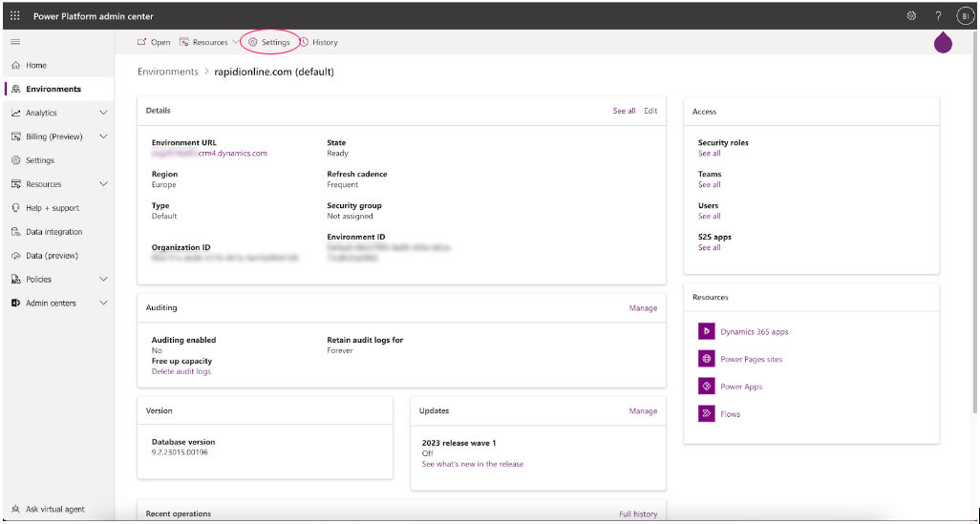This screenshot has width=980, height=524.
Task: Expand the Billing (Preview) chevron
Action: pyautogui.click(x=104, y=136)
